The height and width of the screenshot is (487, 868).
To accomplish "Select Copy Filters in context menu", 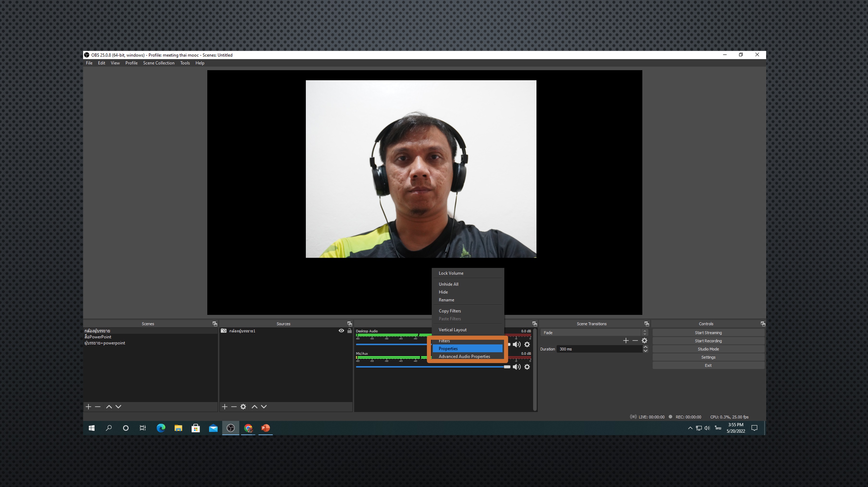I will click(x=468, y=311).
